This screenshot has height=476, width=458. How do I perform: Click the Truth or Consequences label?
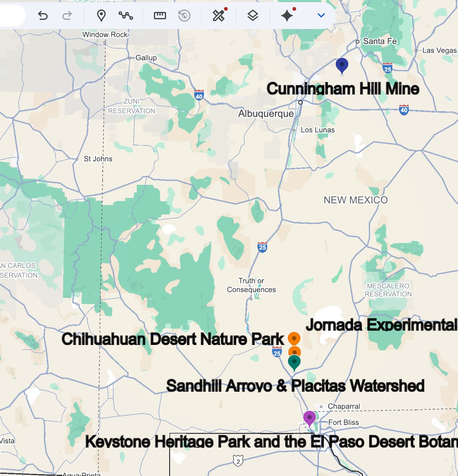(251, 285)
